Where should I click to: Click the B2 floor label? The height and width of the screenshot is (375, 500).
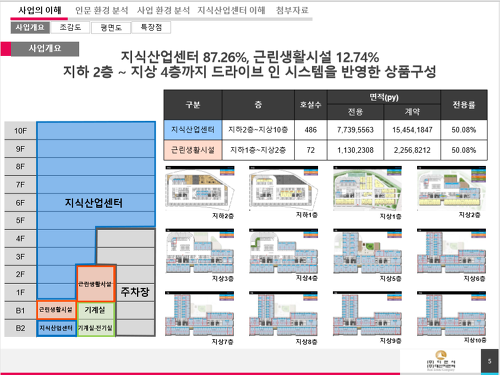[20, 328]
